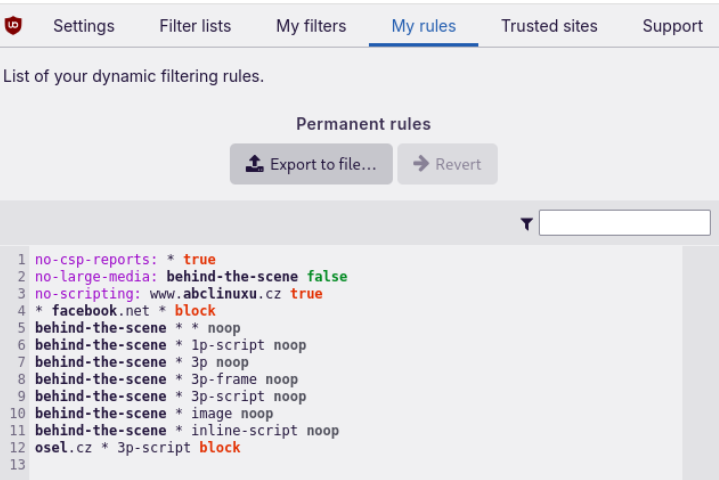Select rule 'behind-the-scene * * noop'
Viewport: 719px width, 480px height.
pos(138,328)
